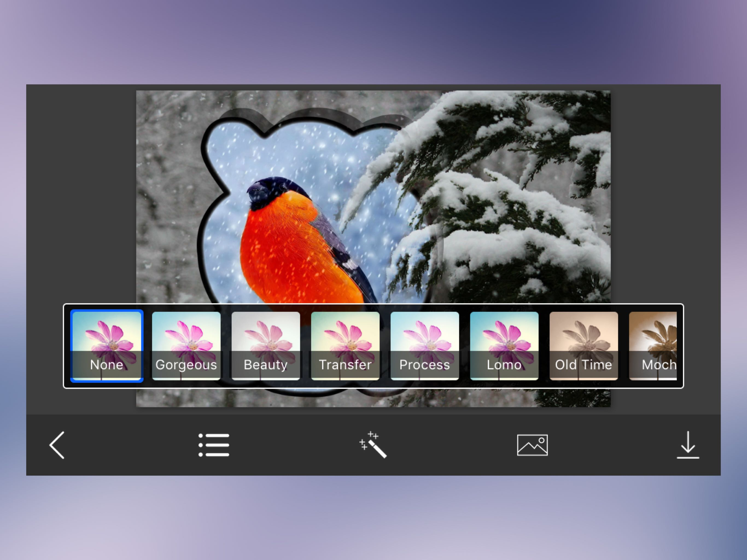
Task: Click the download save arrow icon
Action: 688,445
